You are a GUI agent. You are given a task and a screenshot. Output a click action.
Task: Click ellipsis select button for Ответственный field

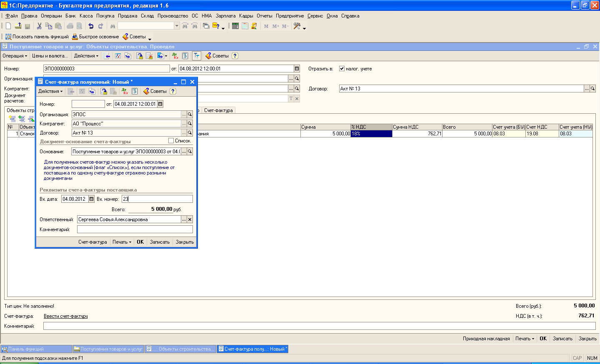point(184,219)
